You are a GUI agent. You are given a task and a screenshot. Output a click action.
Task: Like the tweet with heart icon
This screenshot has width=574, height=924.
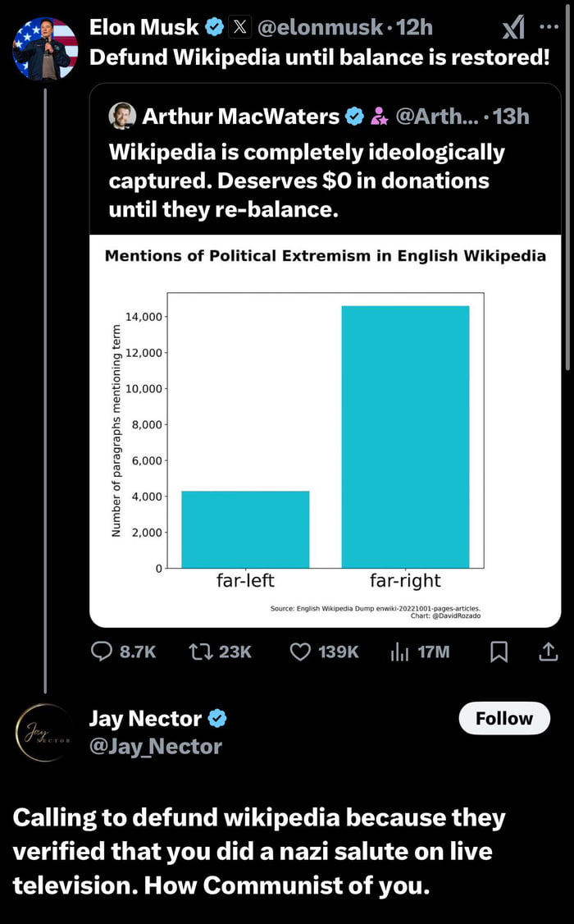click(301, 652)
